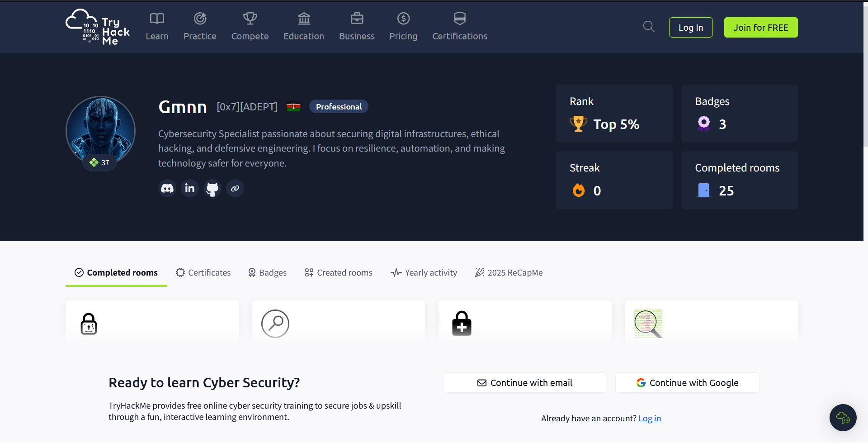
Task: Click the Streak flame icon
Action: tap(579, 190)
